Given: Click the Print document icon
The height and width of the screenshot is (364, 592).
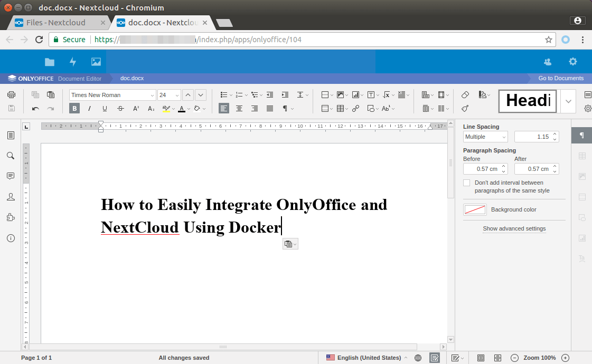Looking at the screenshot, I should point(11,95).
